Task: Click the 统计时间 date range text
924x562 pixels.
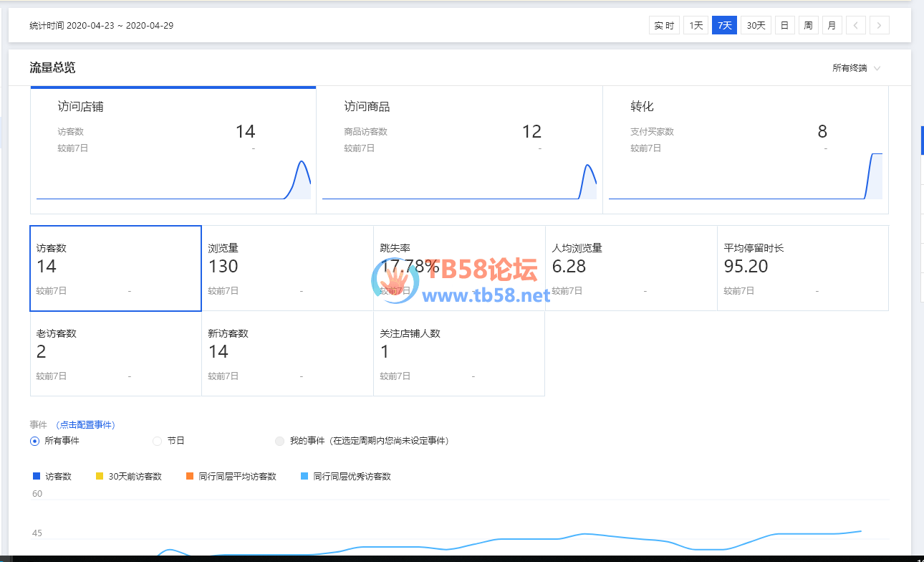Action: coord(102,26)
